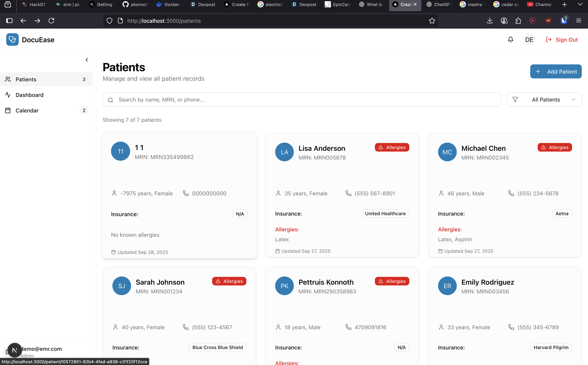
Task: Open the DE user avatar
Action: pos(529,39)
